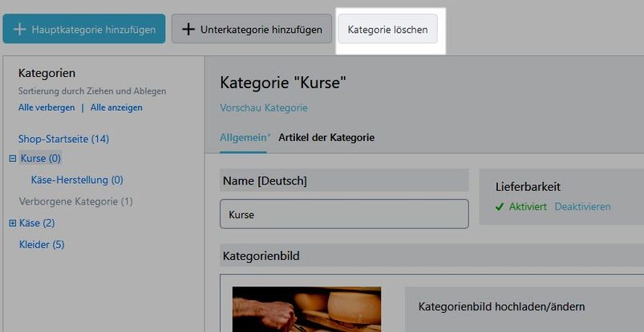Viewport: 644px width, 332px height.
Task: Select the Kleider (5) category
Action: [x=41, y=245]
